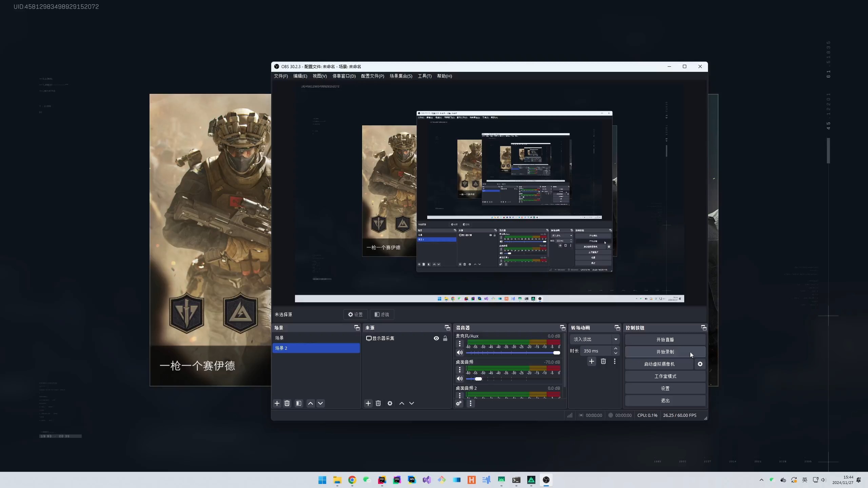Pop out the 混音器 panel with dock icon
The image size is (868, 488).
pos(562,327)
